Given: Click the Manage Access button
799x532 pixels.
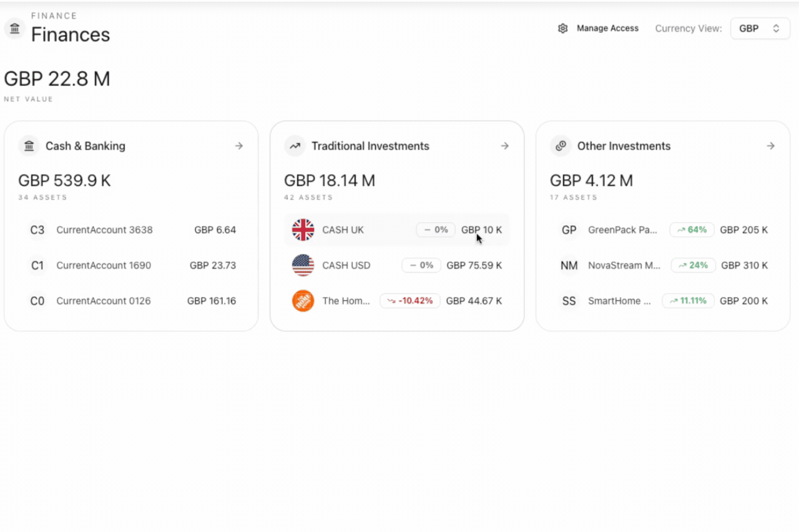Looking at the screenshot, I should [x=598, y=29].
